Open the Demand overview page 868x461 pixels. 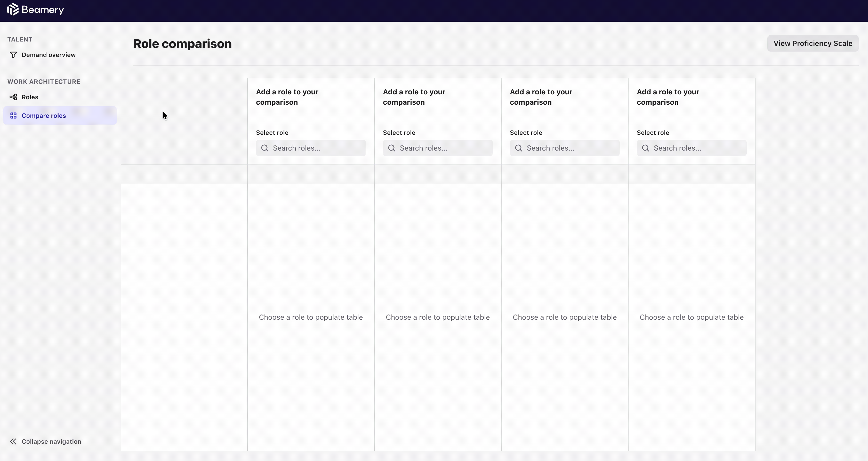click(49, 55)
